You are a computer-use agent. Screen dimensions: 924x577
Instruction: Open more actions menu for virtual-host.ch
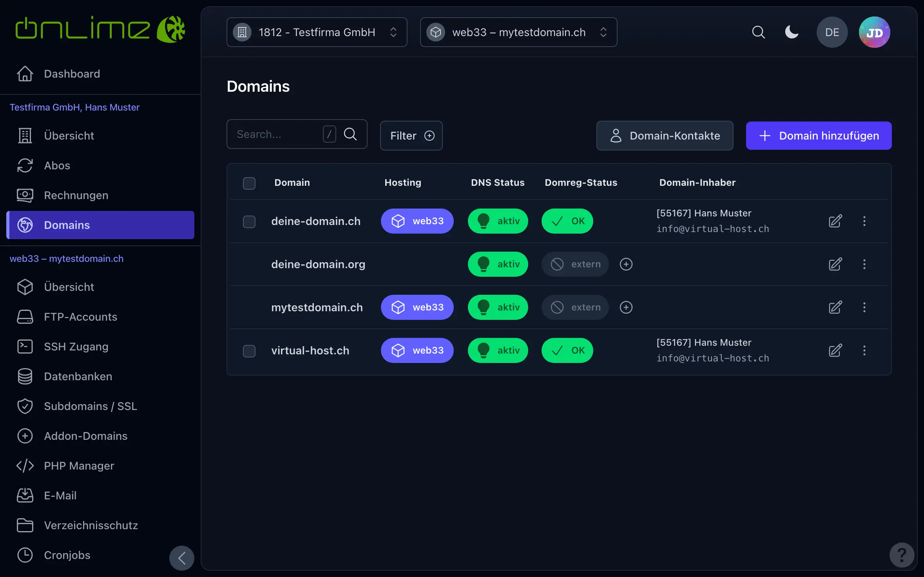[864, 350]
